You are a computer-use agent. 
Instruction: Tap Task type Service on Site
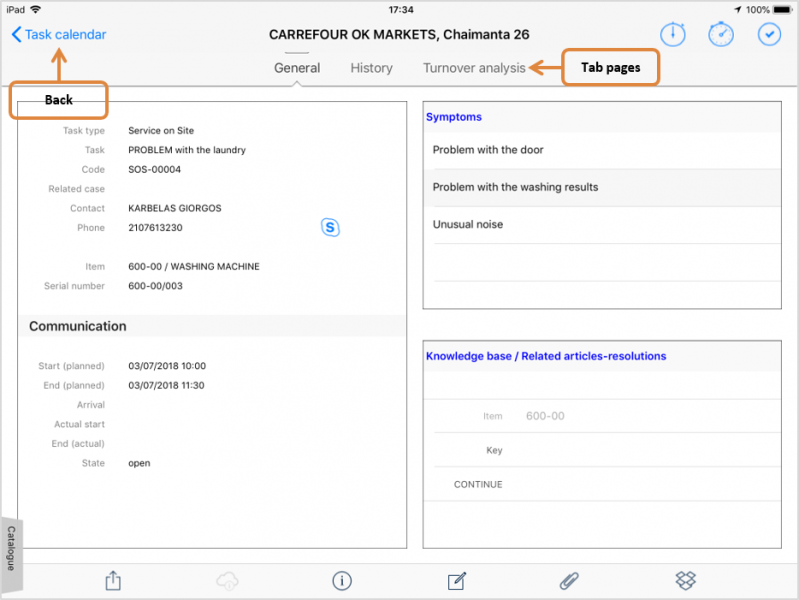[161, 131]
